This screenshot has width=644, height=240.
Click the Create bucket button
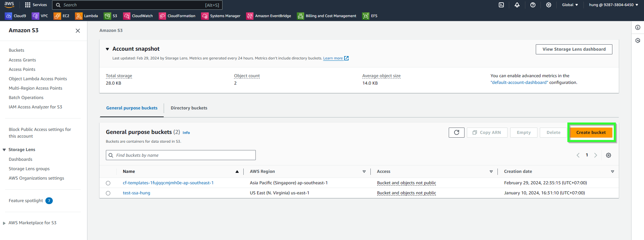(591, 133)
